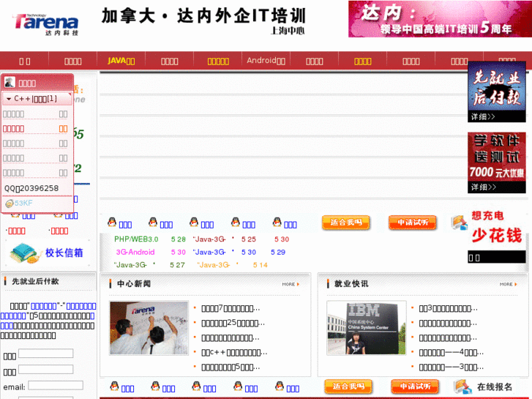Open the IBM China System Center photo
The width and height of the screenshot is (532, 399).
pyautogui.click(x=367, y=328)
